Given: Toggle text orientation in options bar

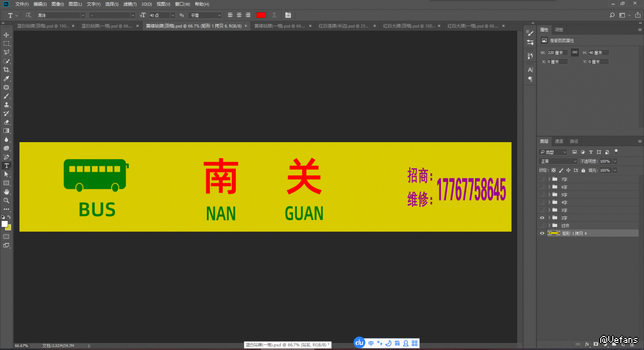Looking at the screenshot, I should [x=28, y=16].
